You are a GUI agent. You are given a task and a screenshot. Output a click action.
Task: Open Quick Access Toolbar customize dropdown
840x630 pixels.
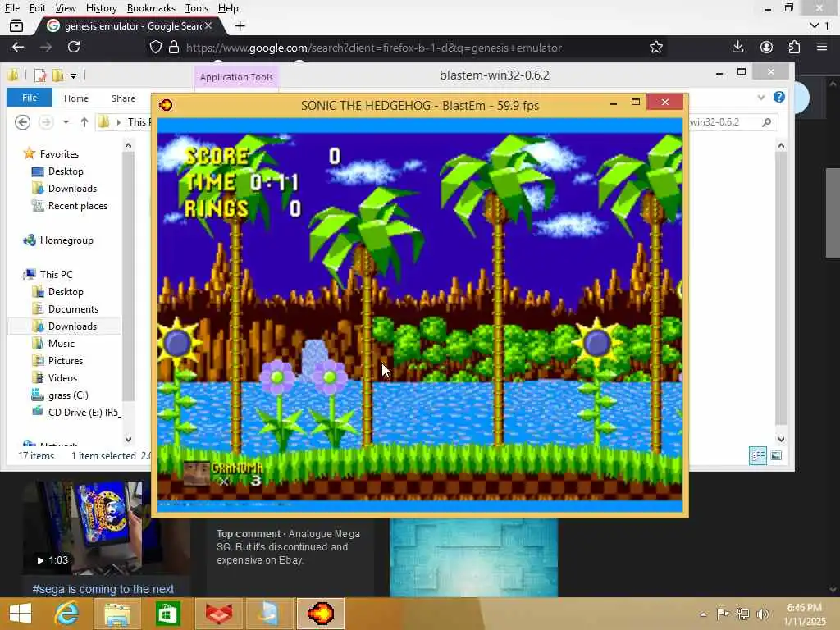(x=73, y=75)
